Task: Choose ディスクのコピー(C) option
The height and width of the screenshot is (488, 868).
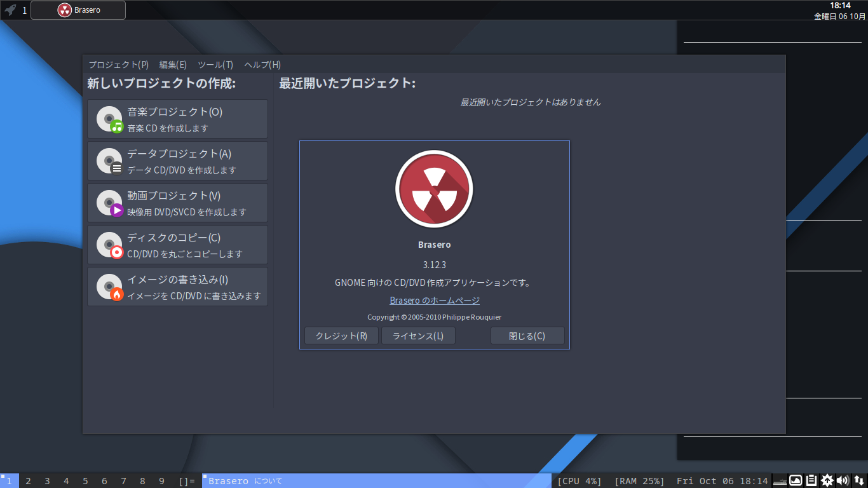Action: click(x=178, y=245)
